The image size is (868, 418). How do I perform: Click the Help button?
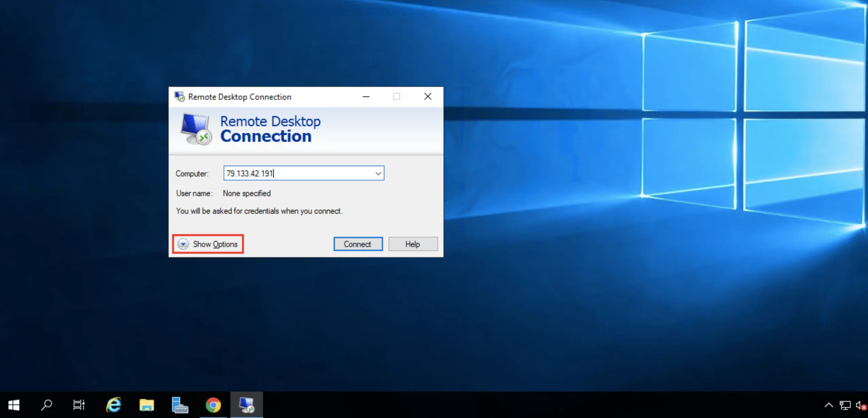pos(413,244)
